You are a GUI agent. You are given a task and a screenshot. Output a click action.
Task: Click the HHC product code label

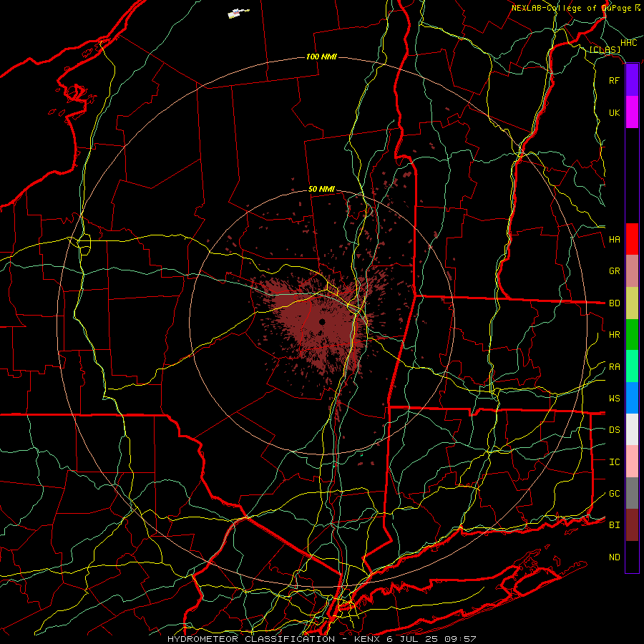[x=629, y=43]
